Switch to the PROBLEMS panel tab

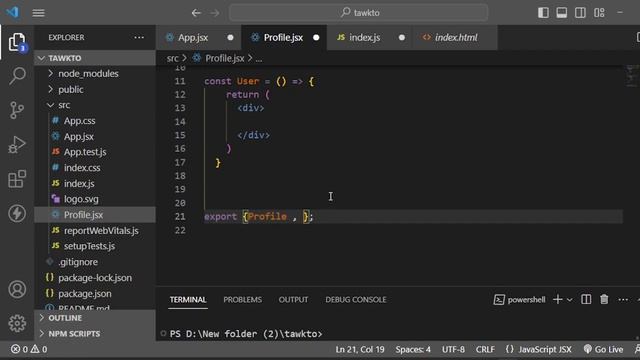242,300
